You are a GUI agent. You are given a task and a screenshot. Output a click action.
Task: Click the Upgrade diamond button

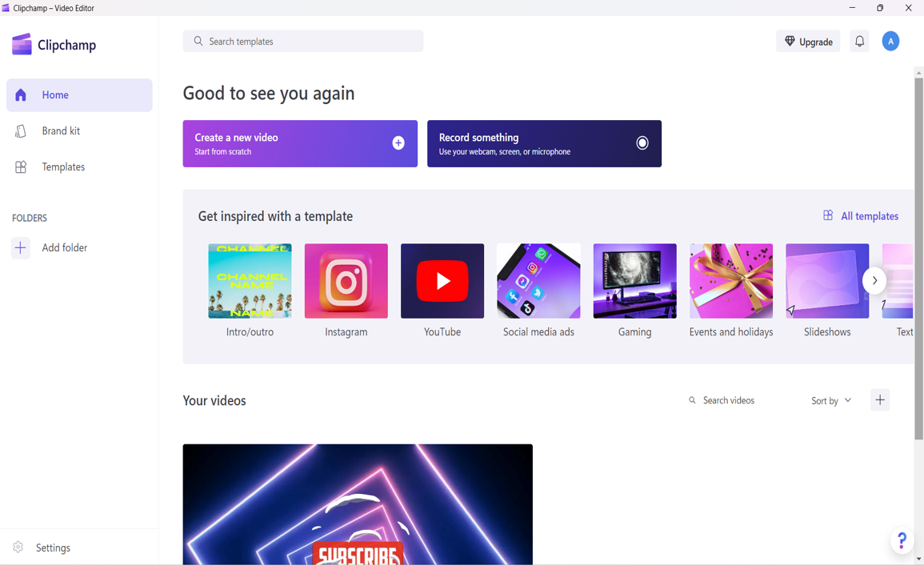[808, 42]
